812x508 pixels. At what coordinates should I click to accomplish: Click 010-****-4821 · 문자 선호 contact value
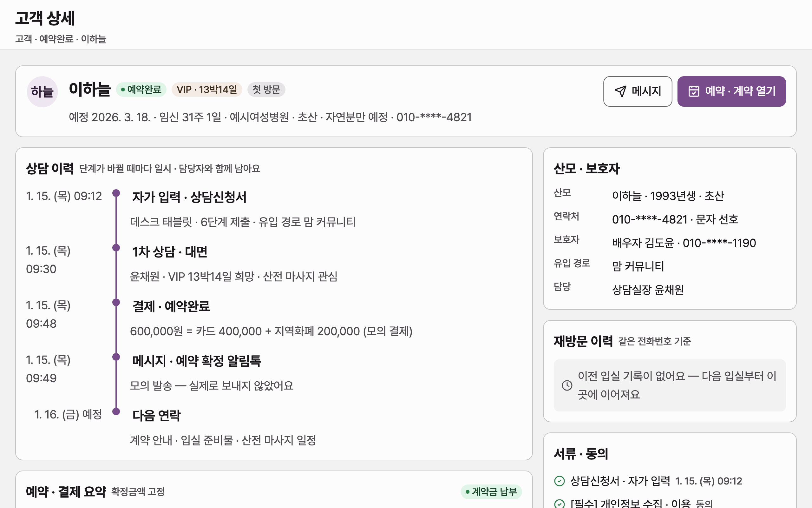[x=675, y=219]
